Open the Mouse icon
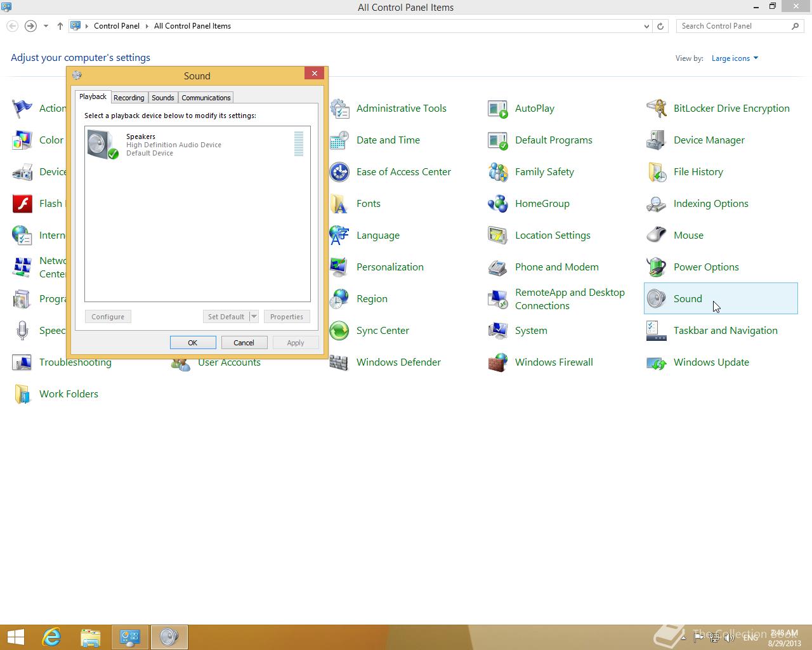812x650 pixels. click(657, 235)
